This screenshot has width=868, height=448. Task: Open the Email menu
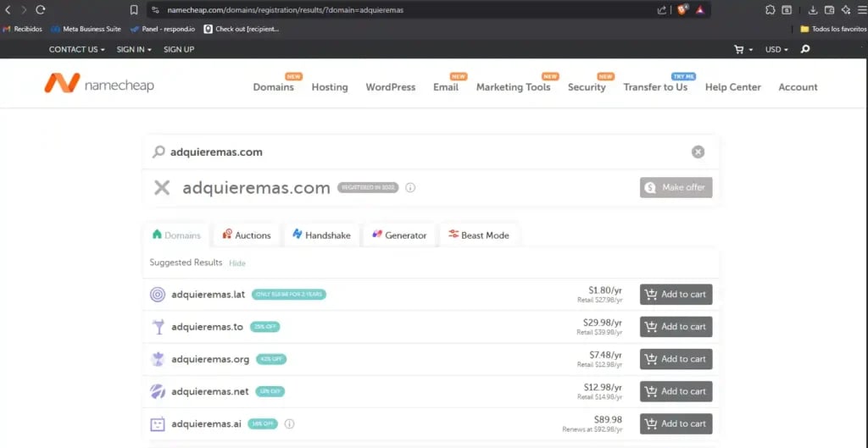(x=446, y=87)
